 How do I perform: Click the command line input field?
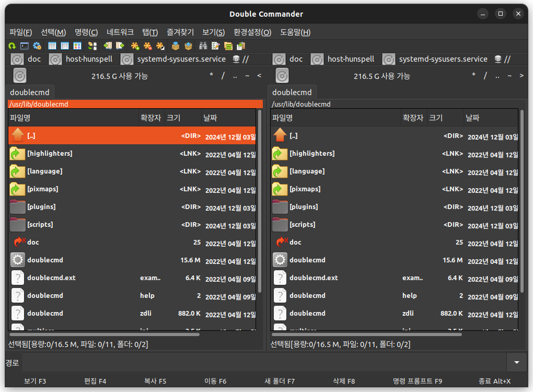264,362
